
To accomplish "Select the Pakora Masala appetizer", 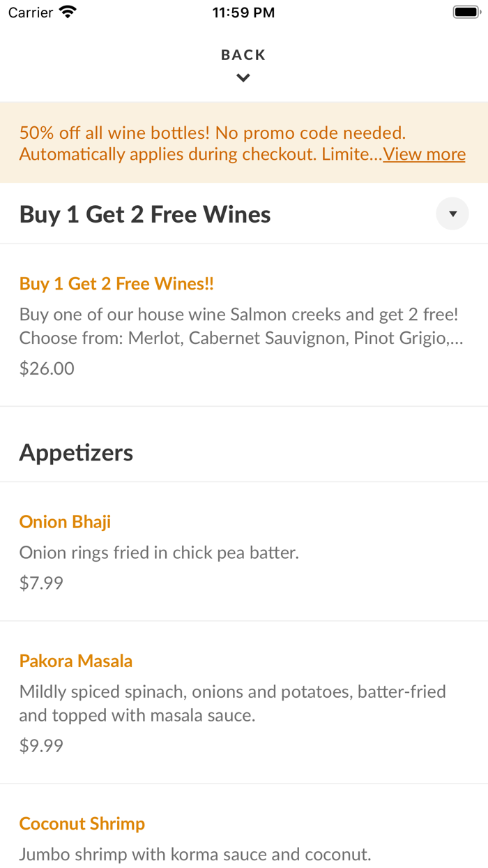I will (x=75, y=660).
